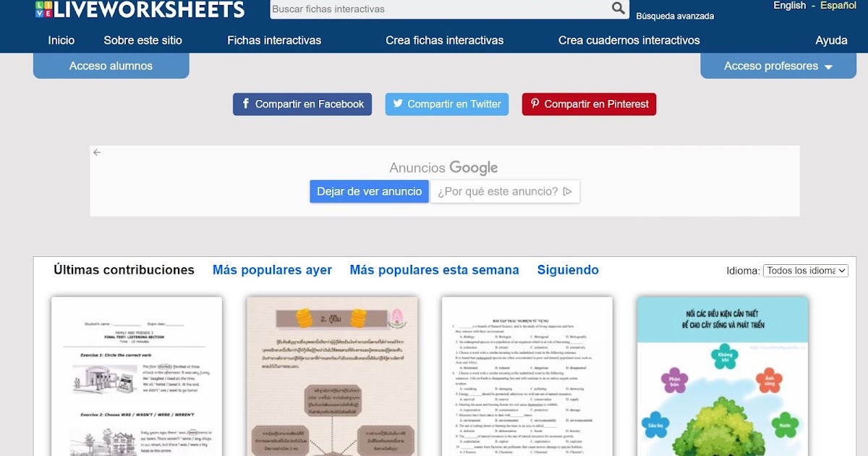
Task: Open the Búsqueda avanzada link
Action: point(675,16)
